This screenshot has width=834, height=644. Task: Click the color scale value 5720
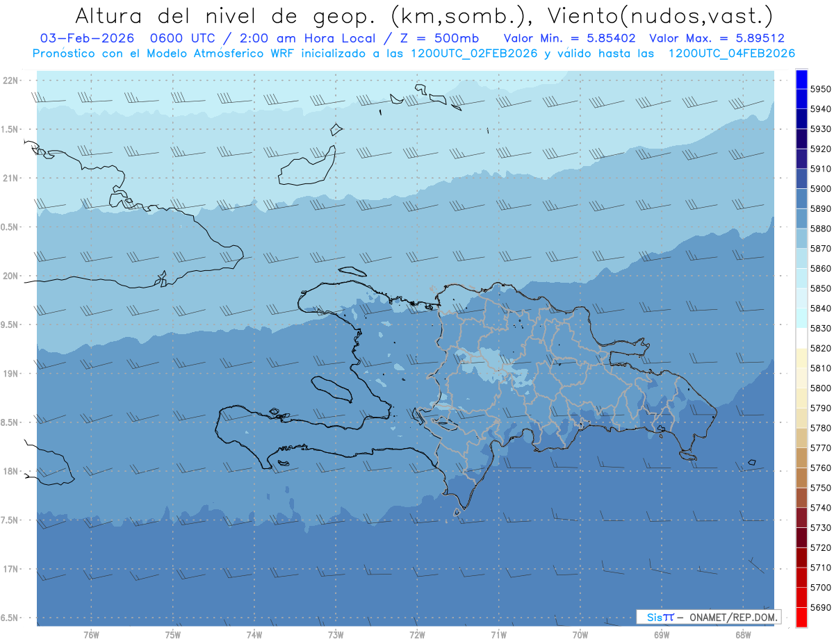click(820, 548)
